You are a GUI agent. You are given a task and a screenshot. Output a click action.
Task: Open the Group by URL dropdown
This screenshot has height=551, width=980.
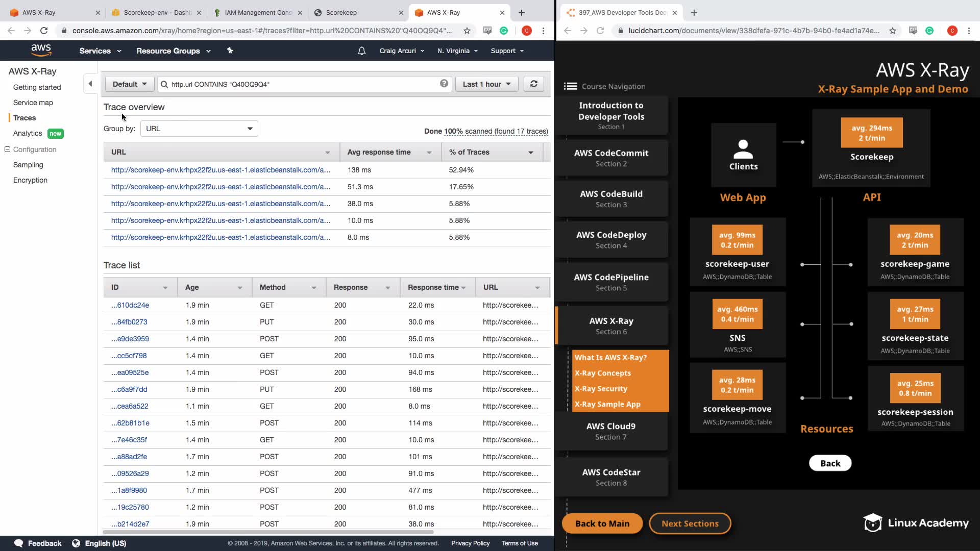pos(199,129)
